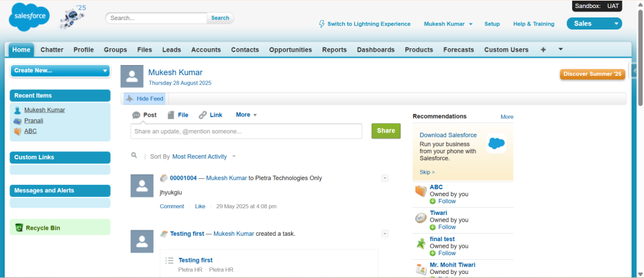
Task: Open the Custom Users tab
Action: (506, 50)
